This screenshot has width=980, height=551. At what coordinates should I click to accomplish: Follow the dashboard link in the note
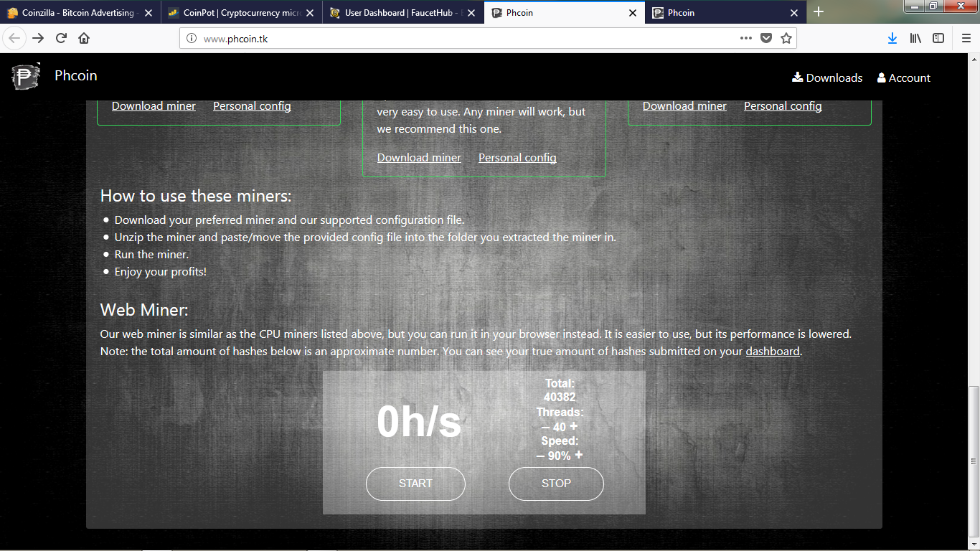[x=773, y=351]
